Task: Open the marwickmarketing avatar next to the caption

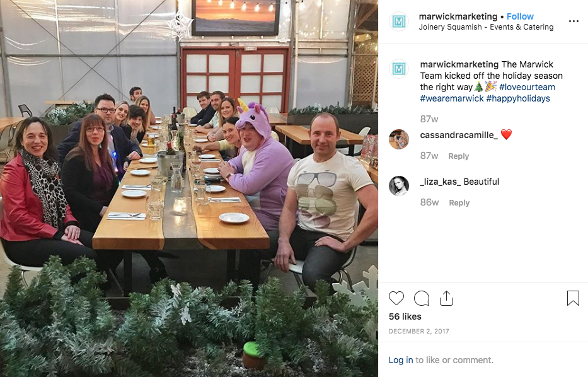Action: (399, 69)
